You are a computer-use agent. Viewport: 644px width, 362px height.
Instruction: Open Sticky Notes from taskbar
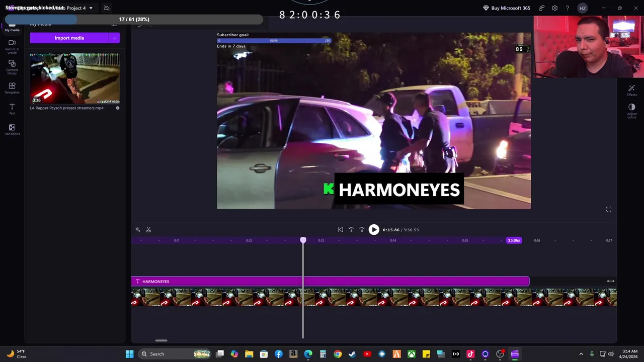tap(426, 354)
